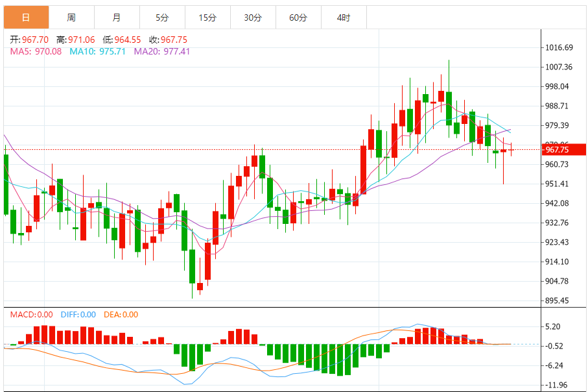Open the 5分 timeframe tab
This screenshot has width=588, height=392.
(x=162, y=18)
